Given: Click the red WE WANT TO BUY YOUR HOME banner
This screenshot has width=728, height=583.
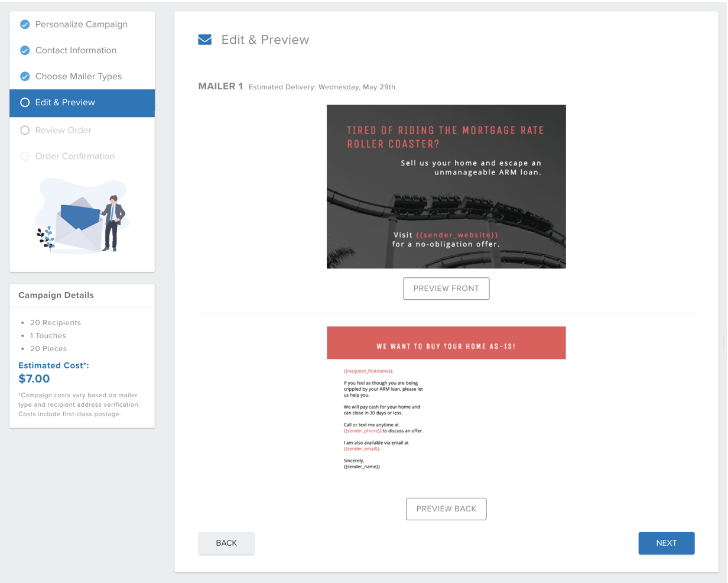Looking at the screenshot, I should coord(446,343).
